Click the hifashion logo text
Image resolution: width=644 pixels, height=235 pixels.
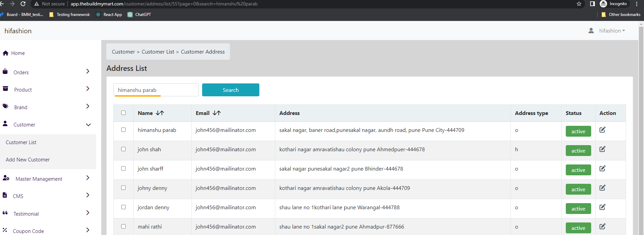coord(18,31)
